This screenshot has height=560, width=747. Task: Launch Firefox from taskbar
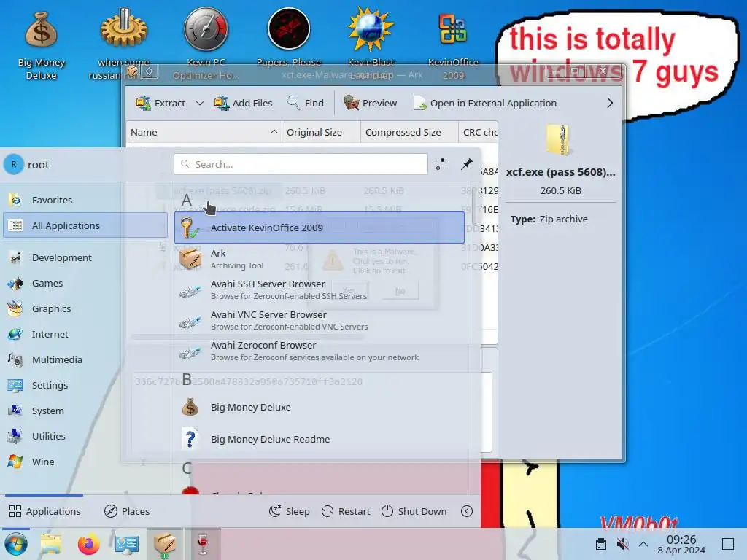(x=88, y=544)
